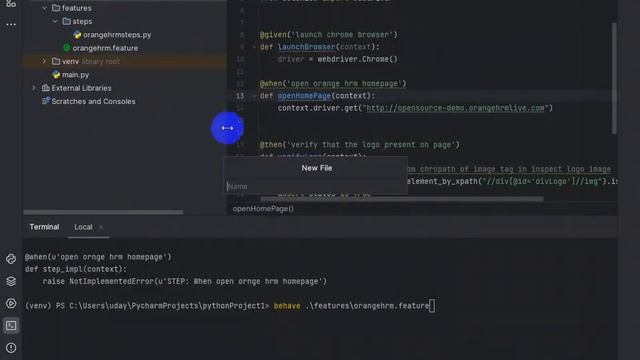Click the steps folder icon
The width and height of the screenshot is (640, 360).
click(x=67, y=21)
